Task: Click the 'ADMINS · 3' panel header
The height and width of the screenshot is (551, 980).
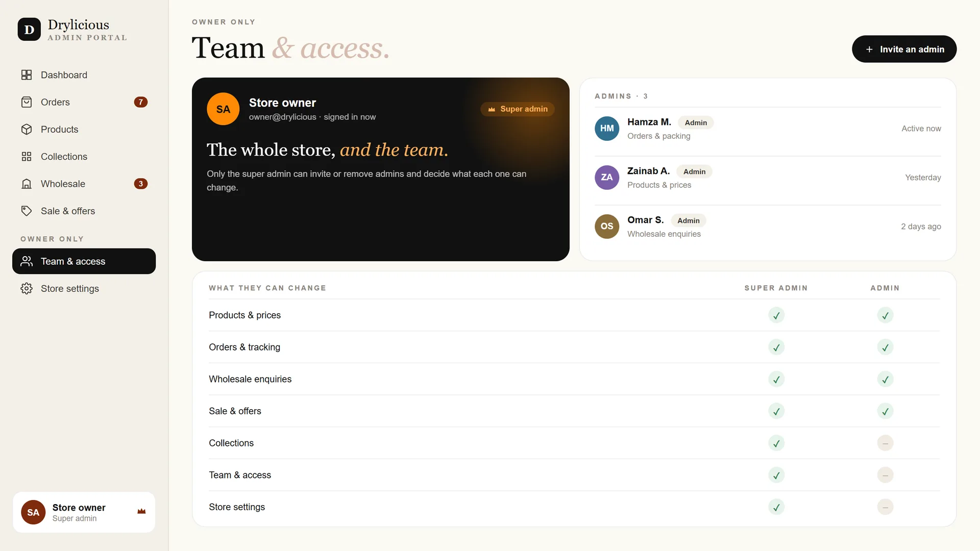Action: (621, 96)
